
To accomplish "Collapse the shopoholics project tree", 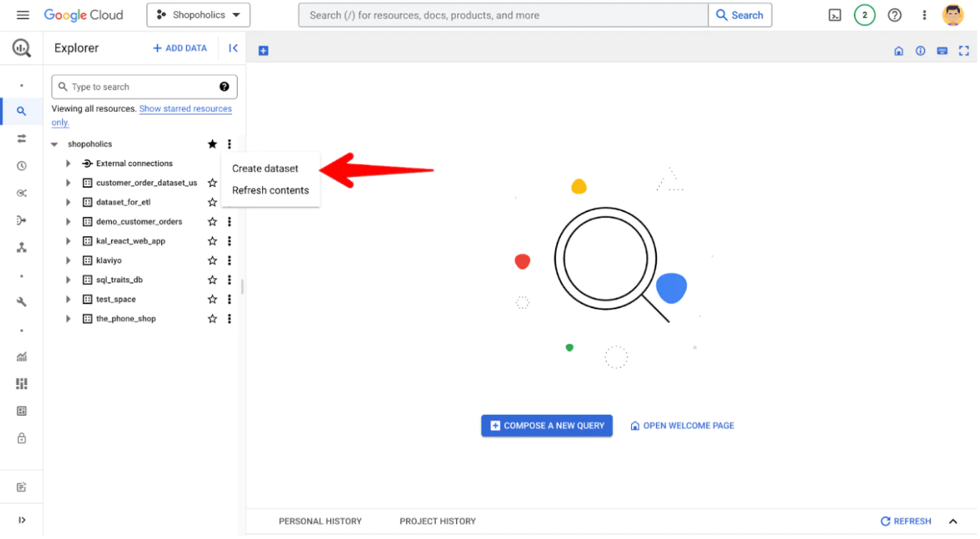I will pos(54,143).
